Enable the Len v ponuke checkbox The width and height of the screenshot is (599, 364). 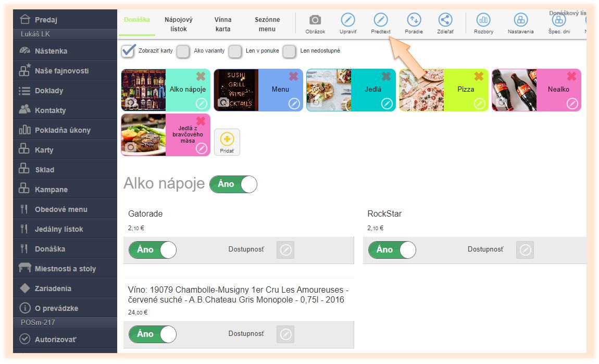[235, 51]
